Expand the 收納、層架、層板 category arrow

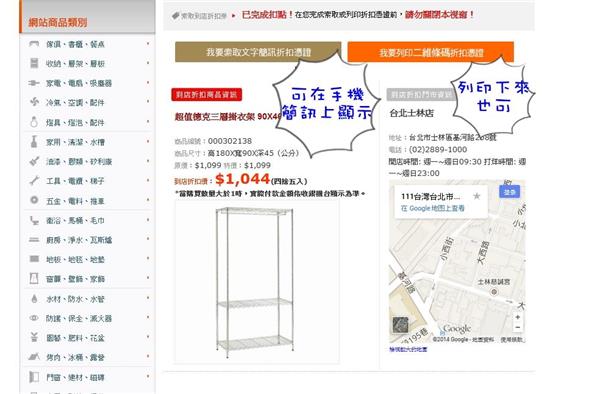point(148,63)
